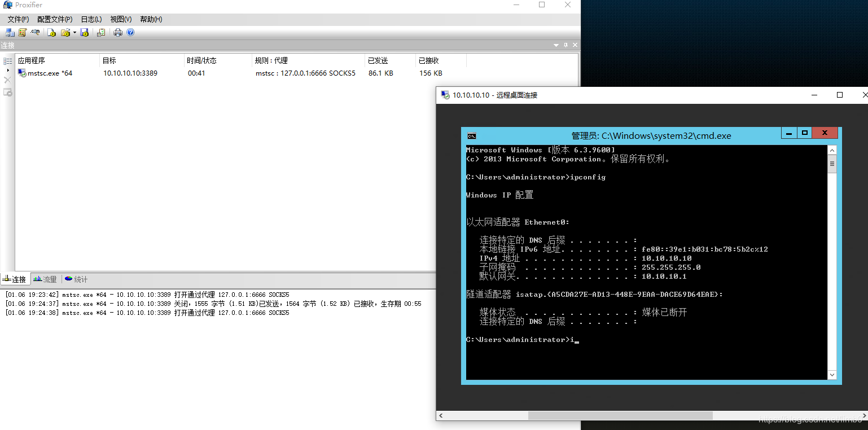Click target 10.10.10.10:3389 cell

[130, 73]
